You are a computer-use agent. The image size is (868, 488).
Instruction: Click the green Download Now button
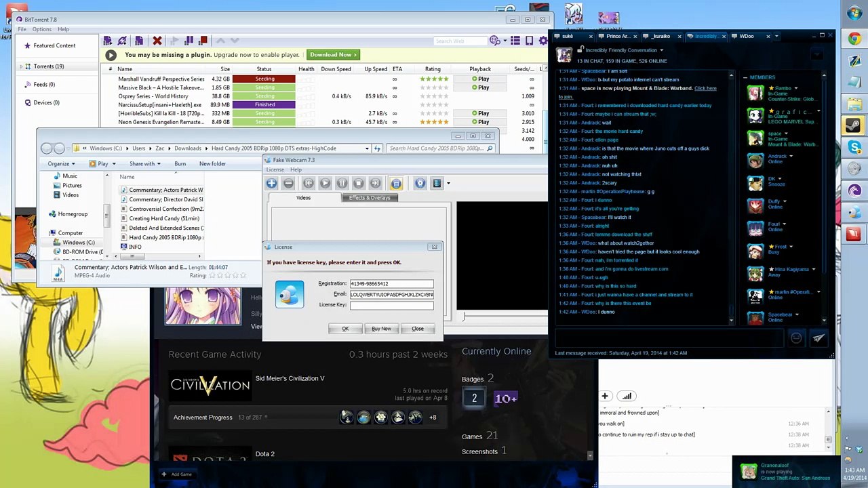click(333, 55)
